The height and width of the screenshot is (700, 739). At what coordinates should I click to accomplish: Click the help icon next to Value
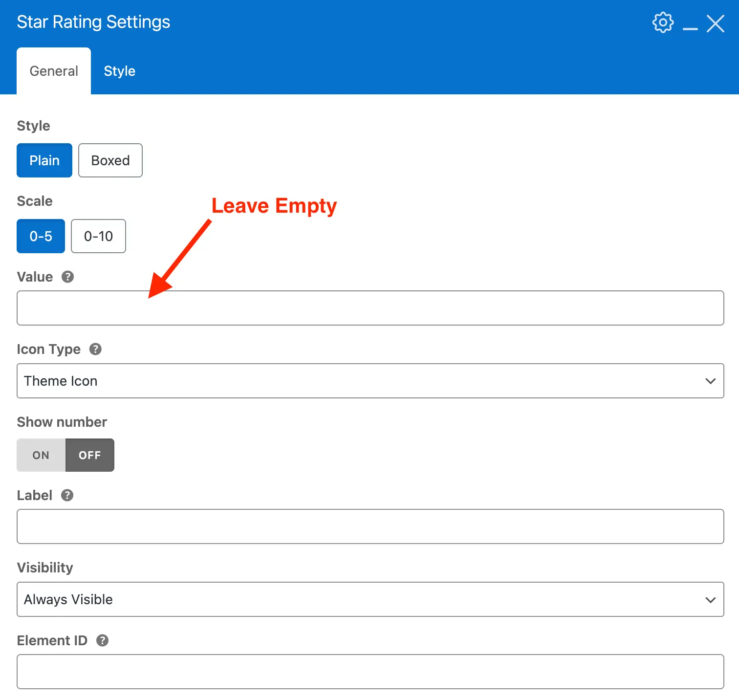pyautogui.click(x=67, y=277)
